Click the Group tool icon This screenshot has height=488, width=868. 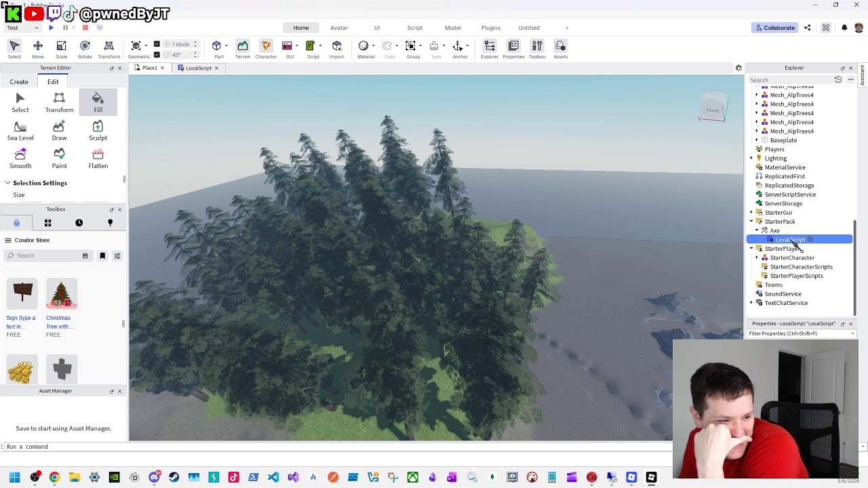pos(411,45)
